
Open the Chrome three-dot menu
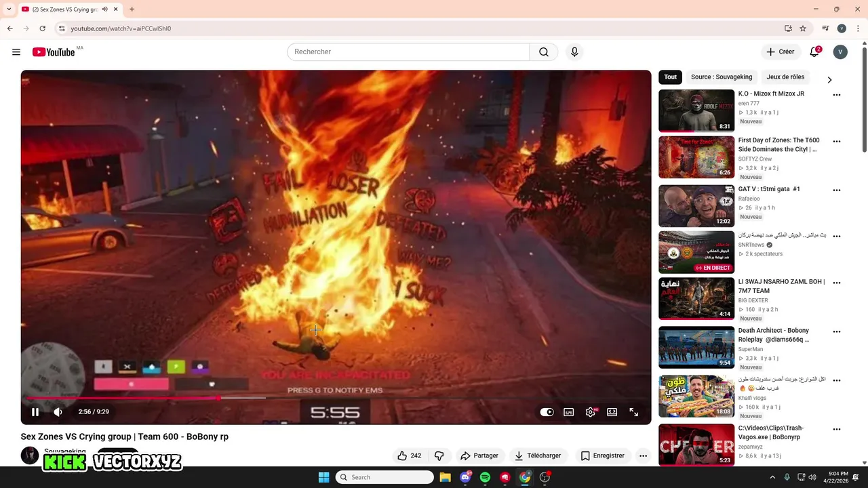point(858,28)
